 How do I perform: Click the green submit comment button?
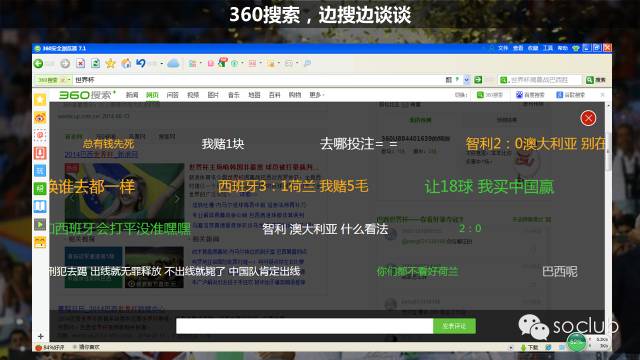tap(454, 326)
